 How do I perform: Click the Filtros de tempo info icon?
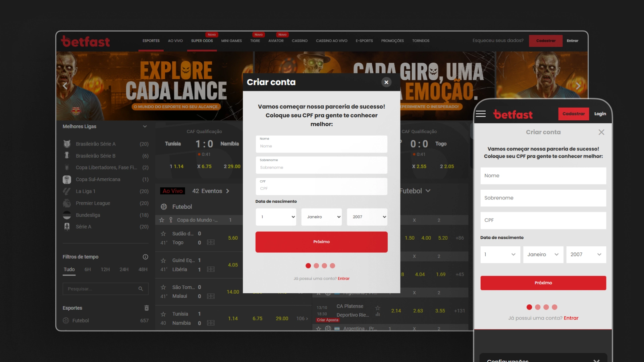click(145, 257)
